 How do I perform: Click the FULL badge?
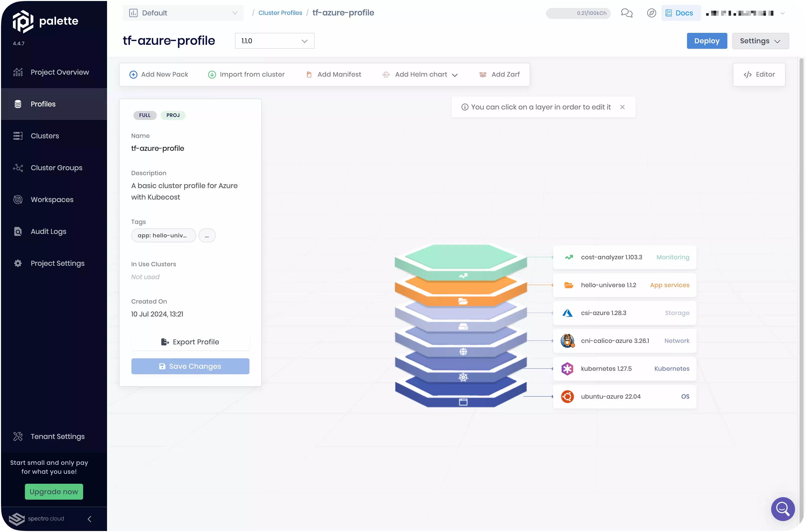tap(145, 115)
